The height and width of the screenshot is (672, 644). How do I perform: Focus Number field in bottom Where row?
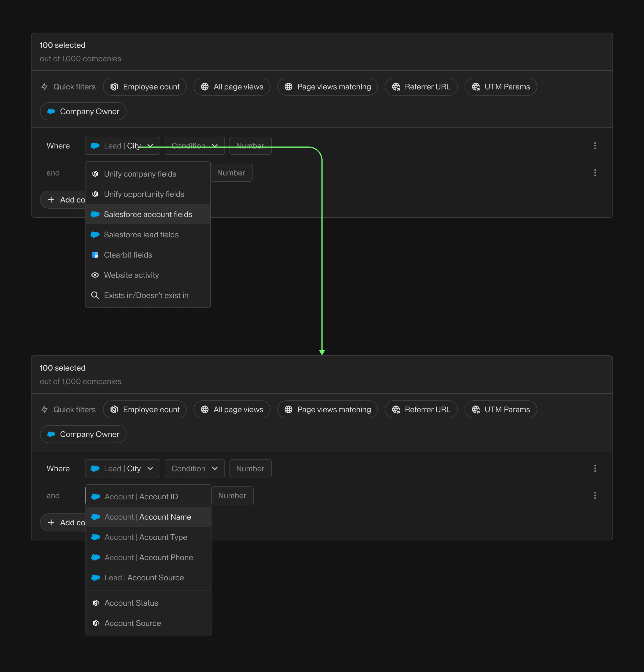tap(250, 468)
